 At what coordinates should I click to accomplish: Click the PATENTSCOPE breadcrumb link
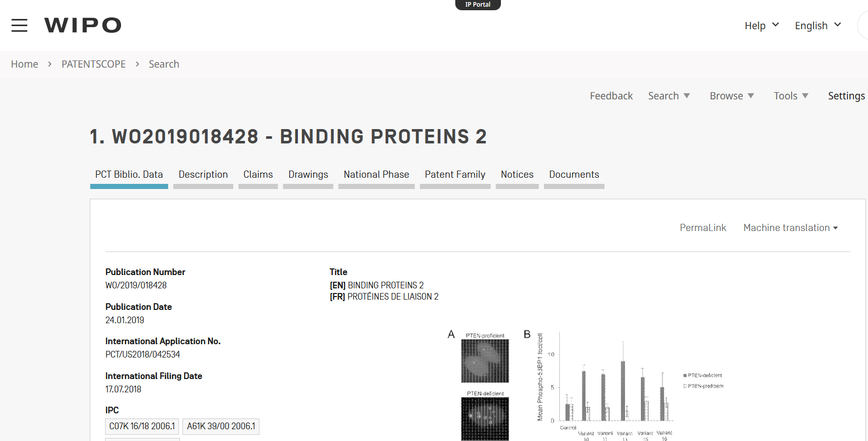93,64
